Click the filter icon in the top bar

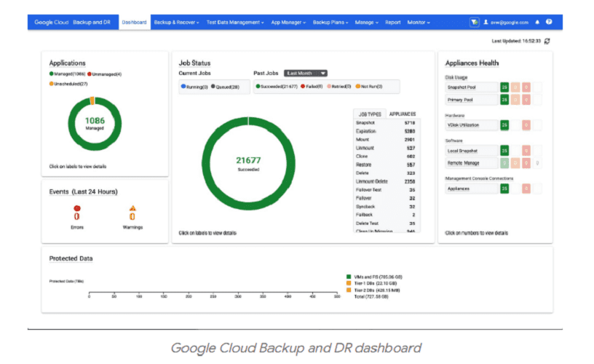(x=475, y=23)
